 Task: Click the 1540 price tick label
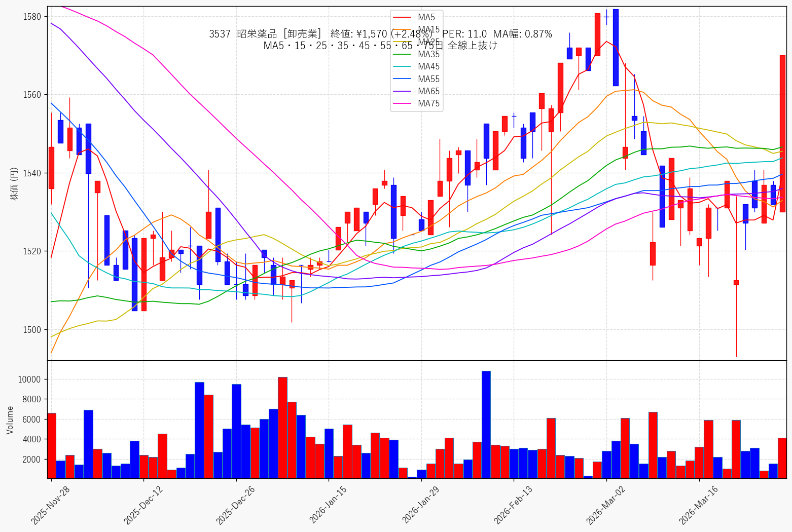[x=31, y=173]
